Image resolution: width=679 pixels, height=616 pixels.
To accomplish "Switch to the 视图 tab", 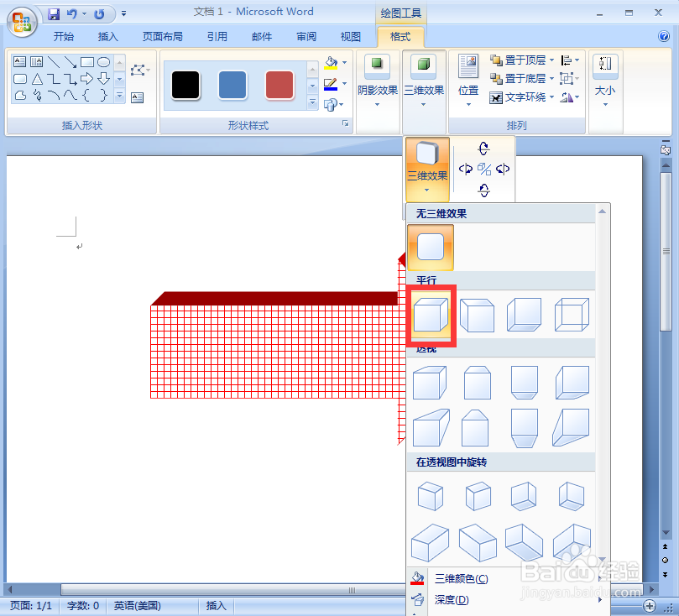I will [x=350, y=36].
